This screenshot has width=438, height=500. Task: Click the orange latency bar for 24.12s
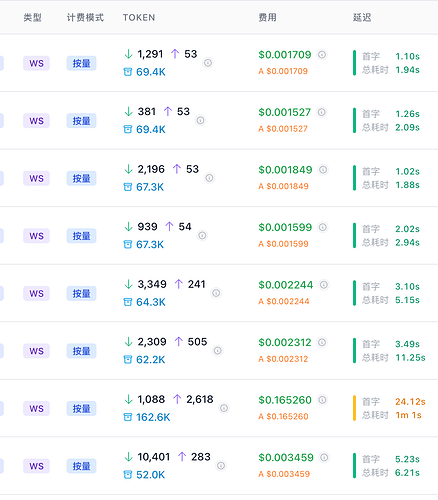tap(354, 408)
